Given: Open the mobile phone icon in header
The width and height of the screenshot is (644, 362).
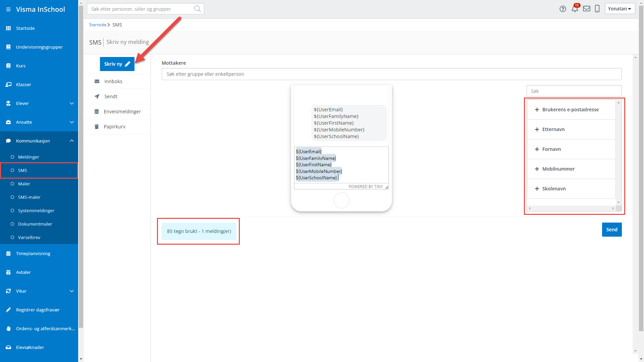Looking at the screenshot, I should pos(597,9).
